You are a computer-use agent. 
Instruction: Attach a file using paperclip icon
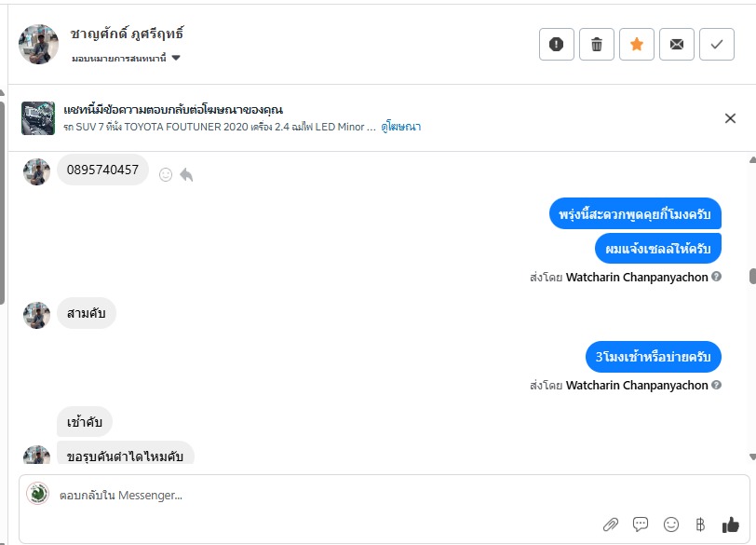[x=611, y=525]
